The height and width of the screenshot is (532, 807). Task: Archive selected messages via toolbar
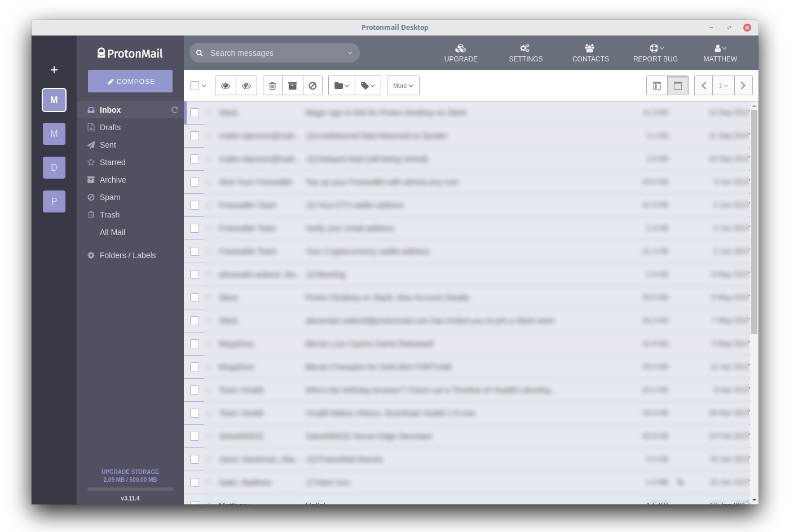click(x=293, y=86)
